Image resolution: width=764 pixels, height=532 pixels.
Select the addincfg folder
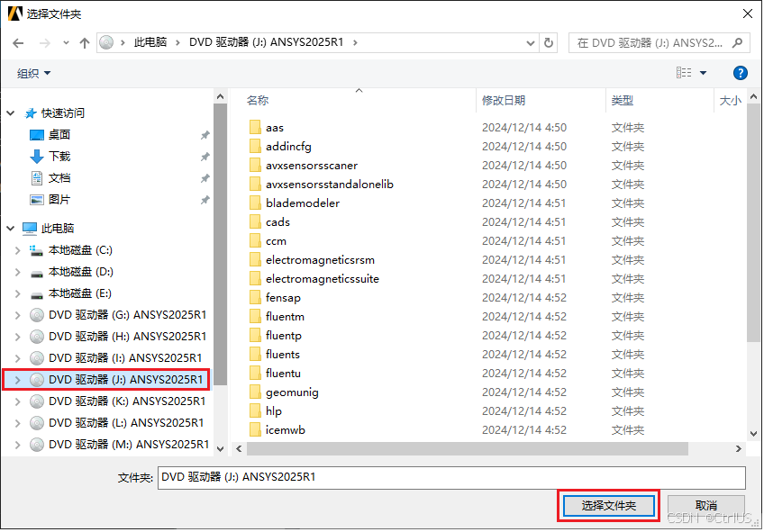coord(288,147)
